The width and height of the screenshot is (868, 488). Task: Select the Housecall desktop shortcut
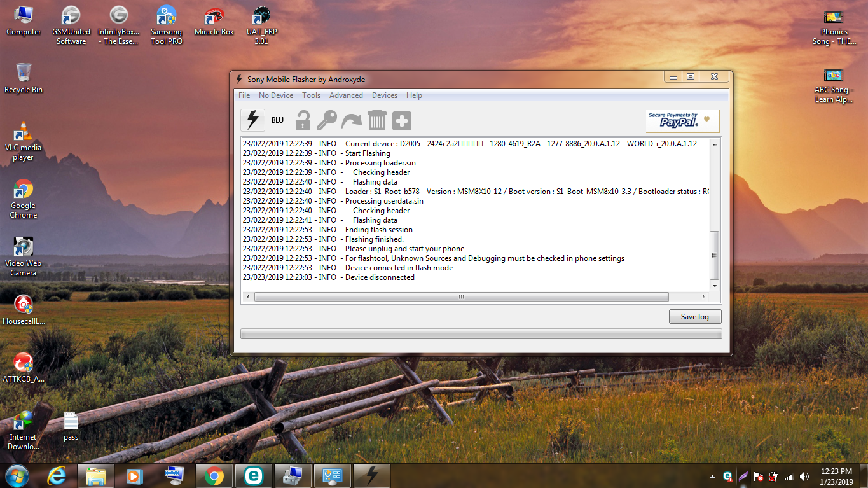tap(24, 310)
